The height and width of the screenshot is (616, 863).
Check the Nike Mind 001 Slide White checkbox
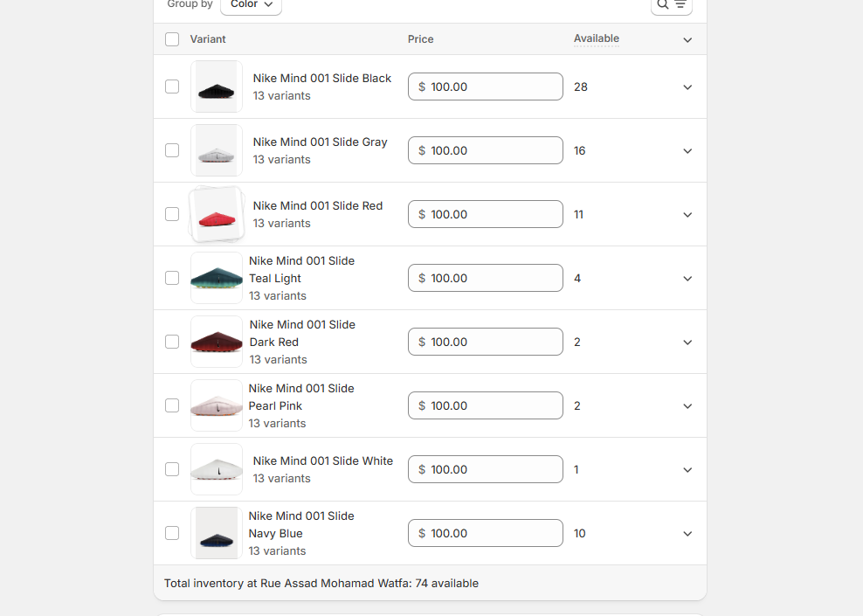click(172, 469)
